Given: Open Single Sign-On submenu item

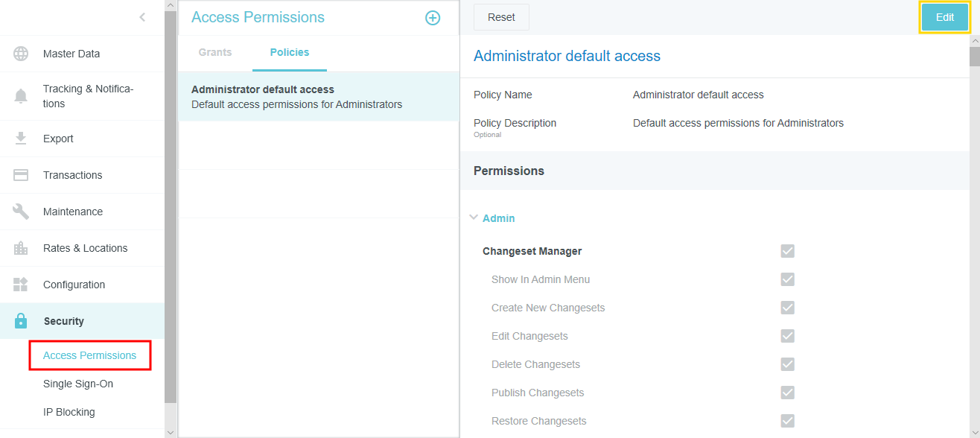Looking at the screenshot, I should (78, 384).
